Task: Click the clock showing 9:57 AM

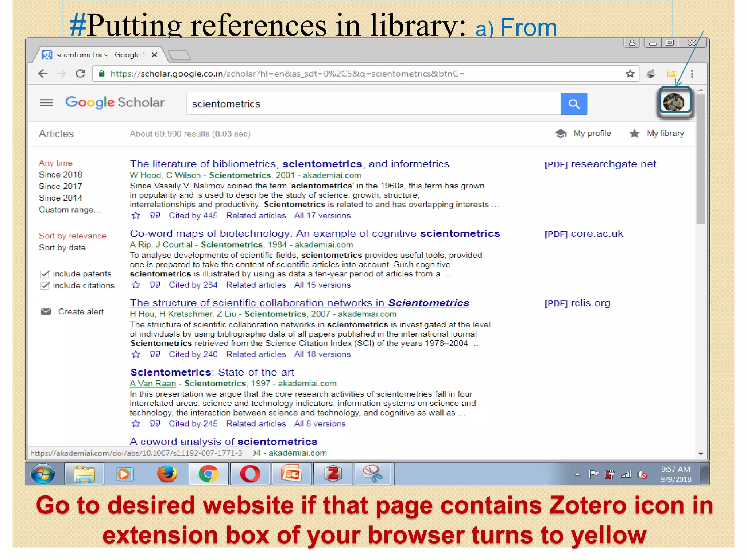Action: 676,470
